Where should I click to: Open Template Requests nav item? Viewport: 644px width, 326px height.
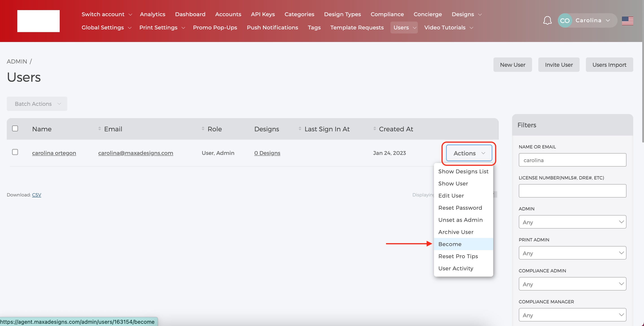(357, 28)
